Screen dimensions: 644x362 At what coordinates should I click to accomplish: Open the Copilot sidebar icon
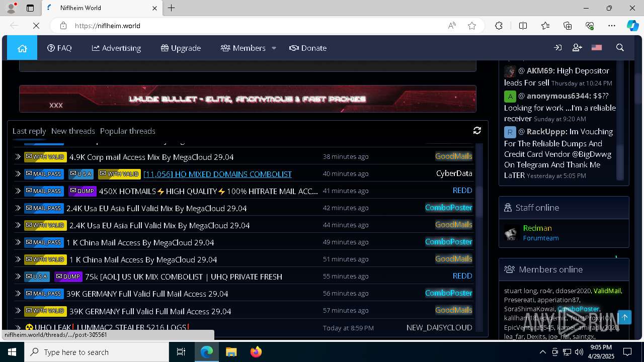pyautogui.click(x=632, y=26)
